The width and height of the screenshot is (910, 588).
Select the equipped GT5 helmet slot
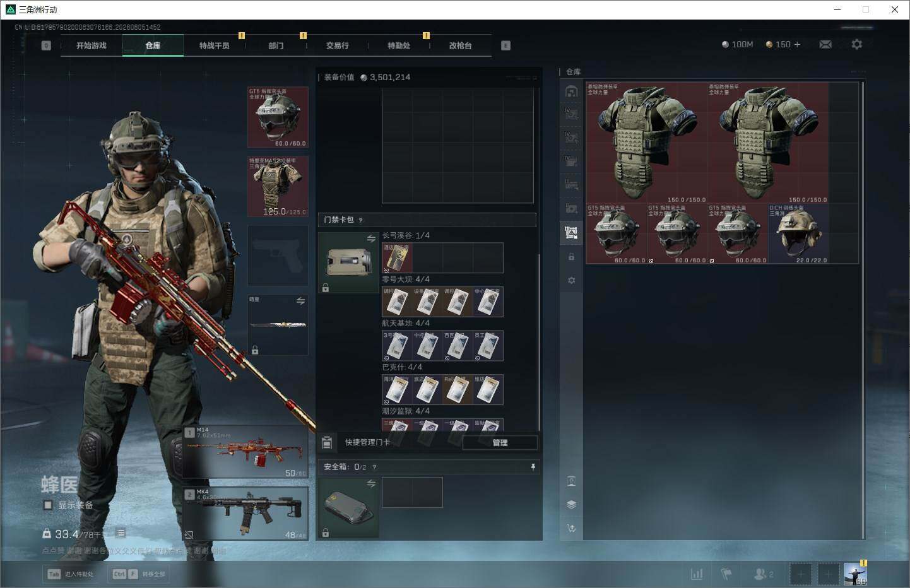pyautogui.click(x=278, y=117)
